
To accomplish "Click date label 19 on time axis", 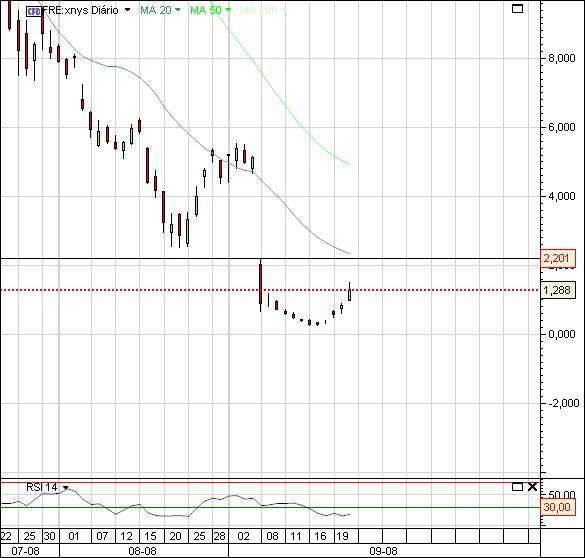I will pos(342,536).
